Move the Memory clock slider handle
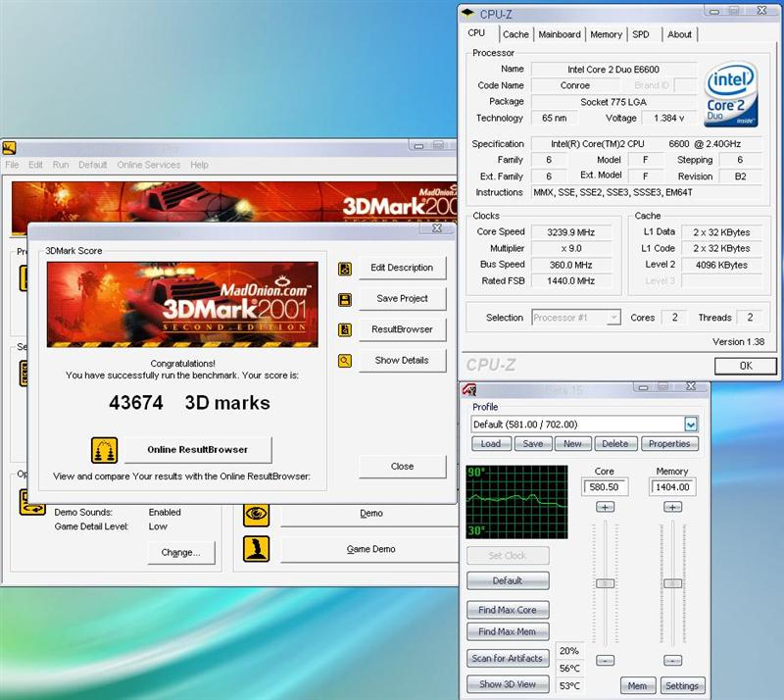 tap(672, 583)
